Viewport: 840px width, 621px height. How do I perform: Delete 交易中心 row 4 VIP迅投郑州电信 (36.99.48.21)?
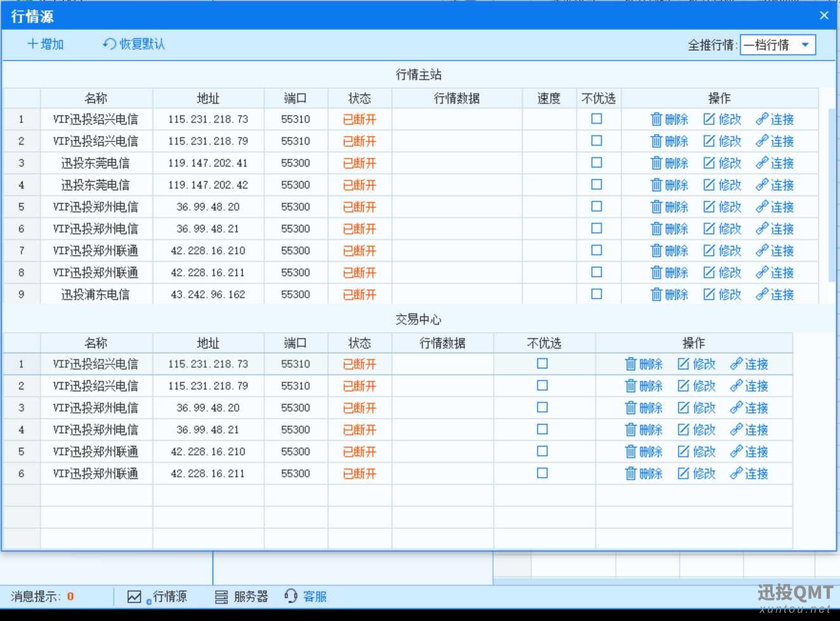(x=644, y=430)
